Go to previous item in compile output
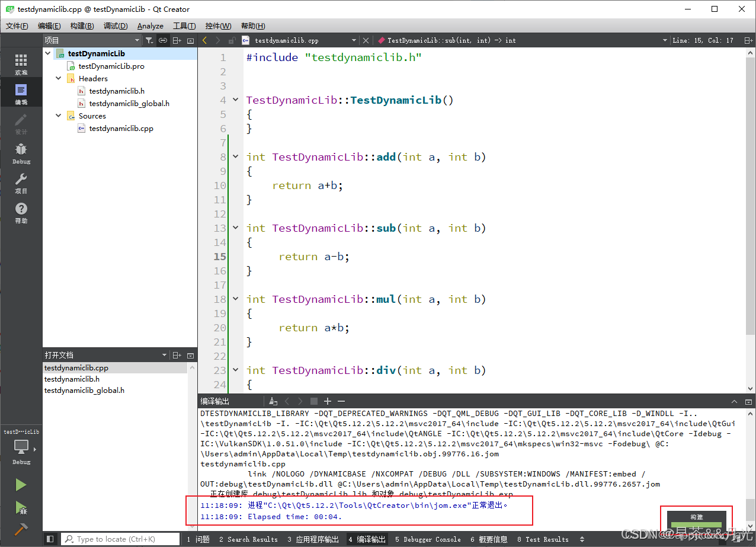The image size is (756, 547). pyautogui.click(x=287, y=401)
